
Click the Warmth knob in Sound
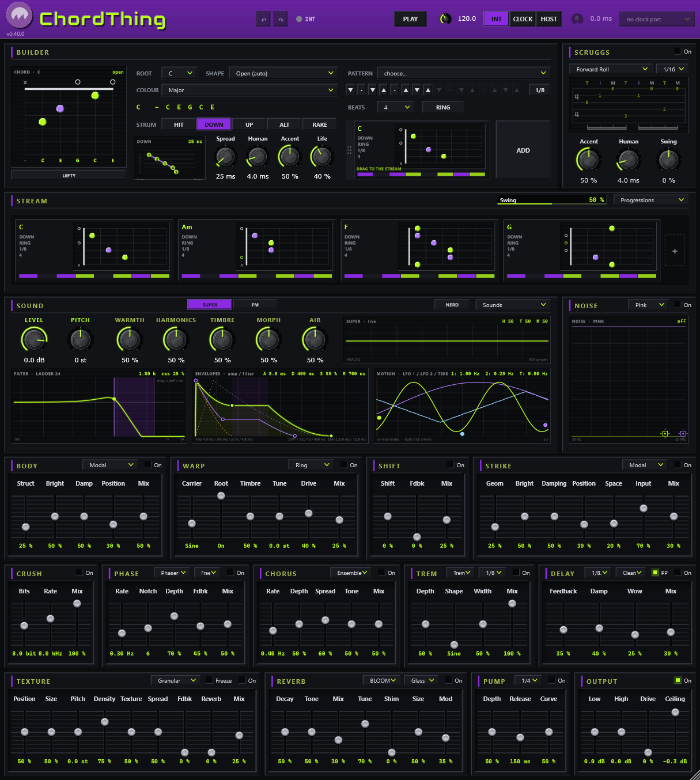[130, 340]
